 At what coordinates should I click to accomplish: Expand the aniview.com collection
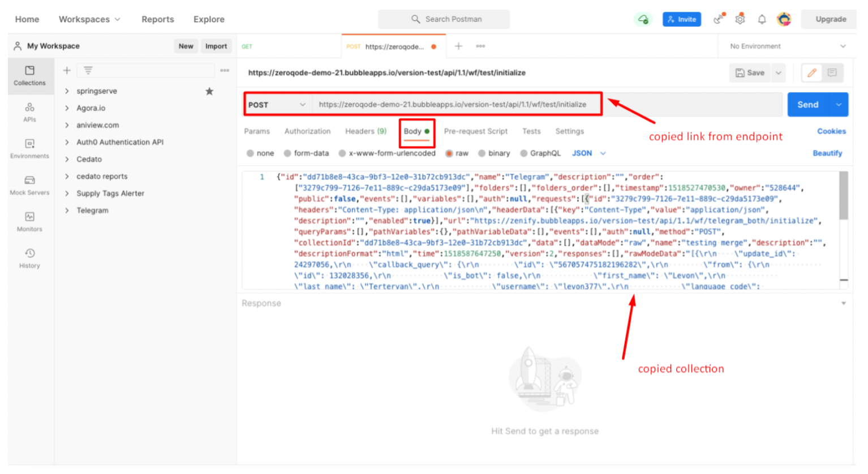pos(67,125)
